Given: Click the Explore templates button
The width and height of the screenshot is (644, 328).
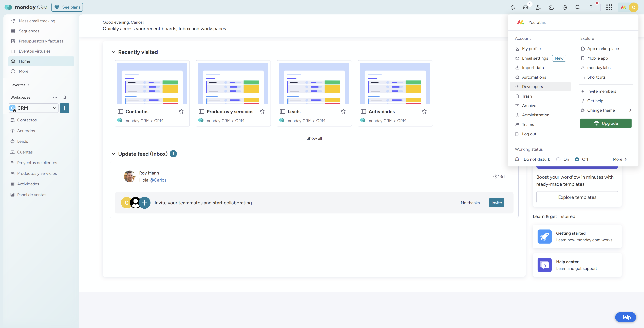Looking at the screenshot, I should click(577, 197).
